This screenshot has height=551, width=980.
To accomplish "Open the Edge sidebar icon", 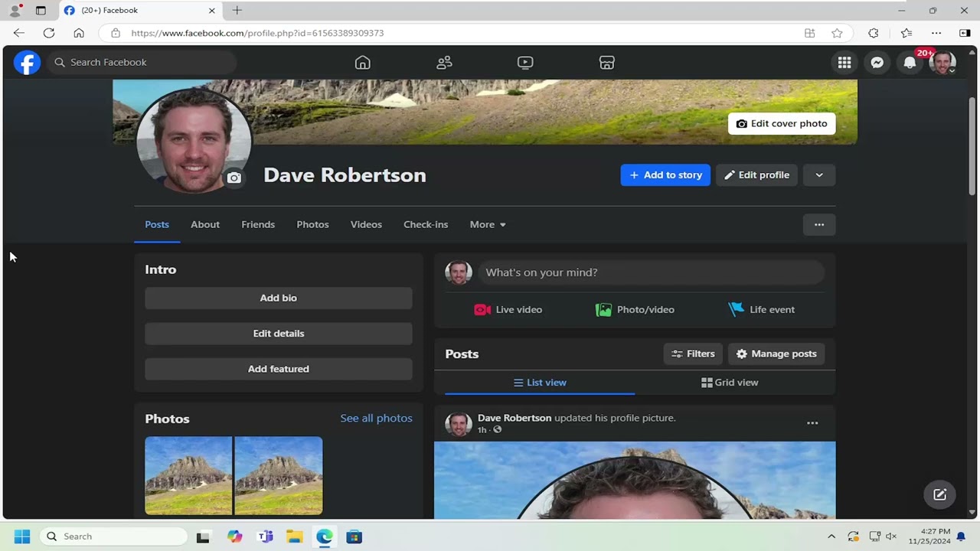I will (x=965, y=33).
